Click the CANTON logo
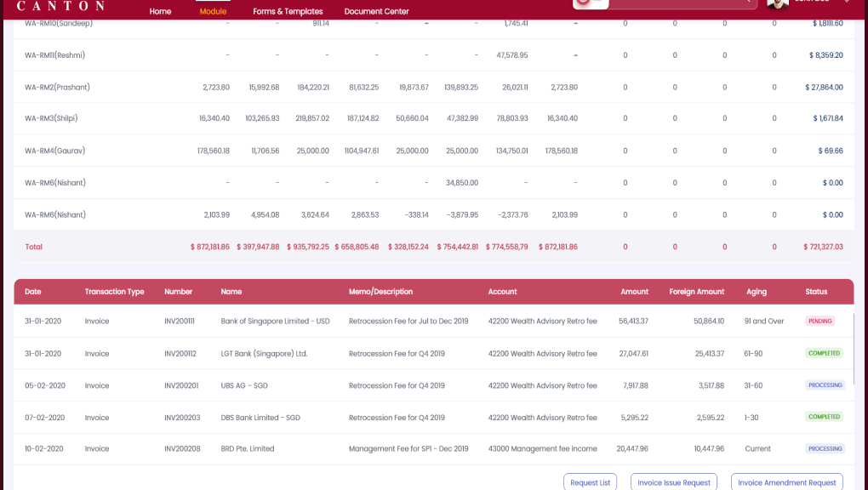The image size is (868, 490). coord(60,6)
